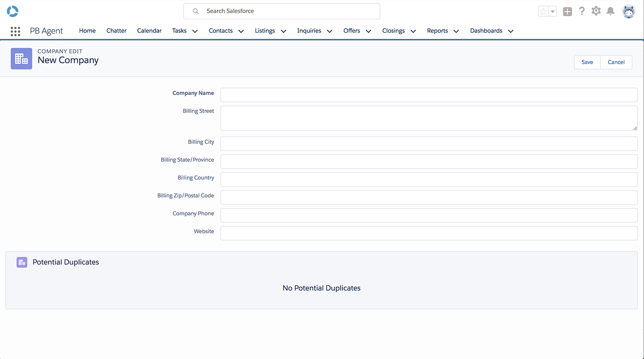The width and height of the screenshot is (644, 359).
Task: Click the favorites star icon
Action: 542,11
